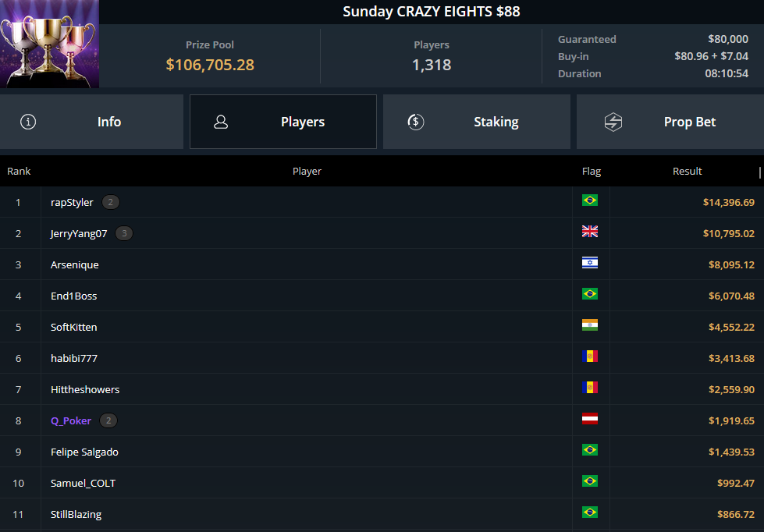Click JerryYang07's UK flag icon
Screen dimensions: 764x532
[589, 232]
